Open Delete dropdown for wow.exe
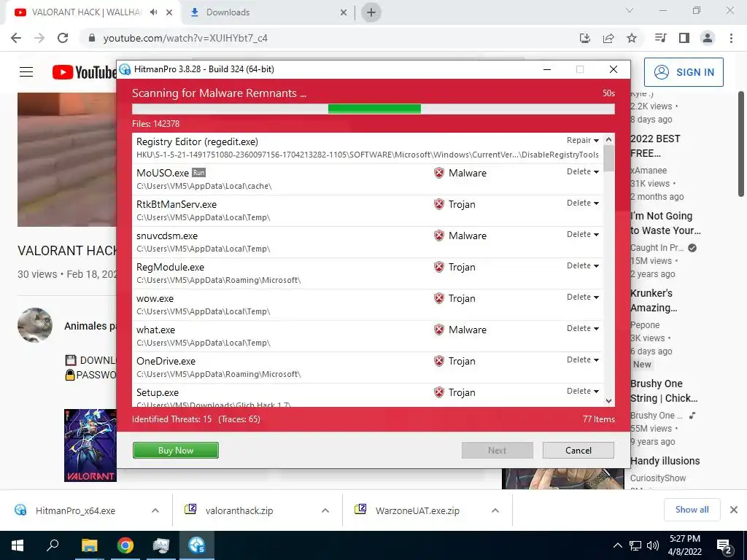The image size is (747, 560). click(583, 297)
